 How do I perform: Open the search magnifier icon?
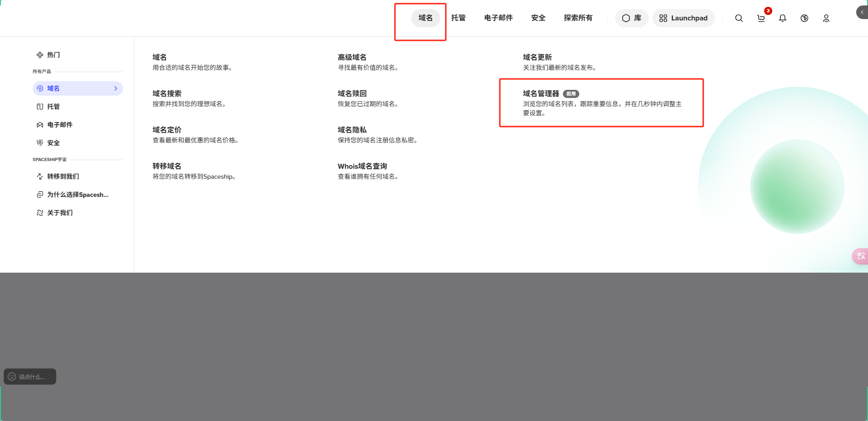tap(739, 18)
